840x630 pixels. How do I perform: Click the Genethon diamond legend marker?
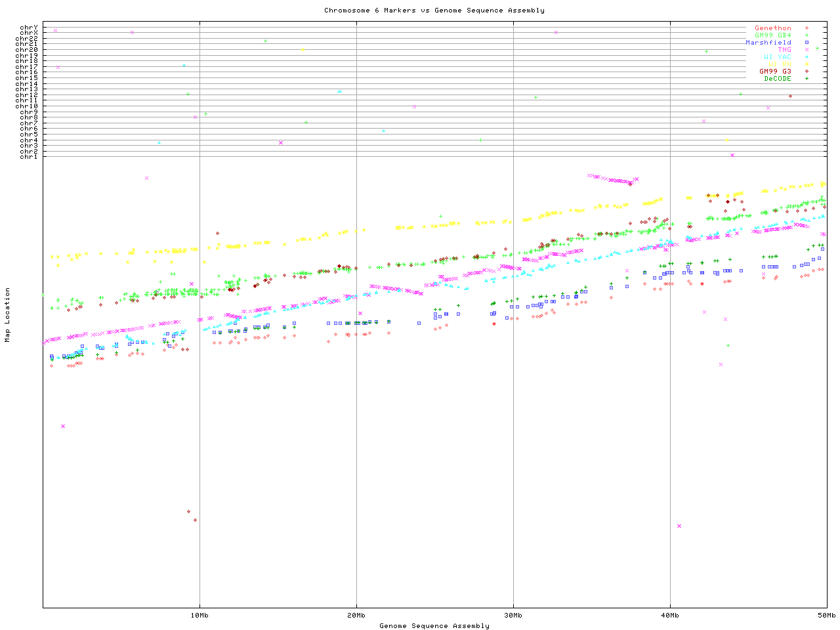coord(807,28)
